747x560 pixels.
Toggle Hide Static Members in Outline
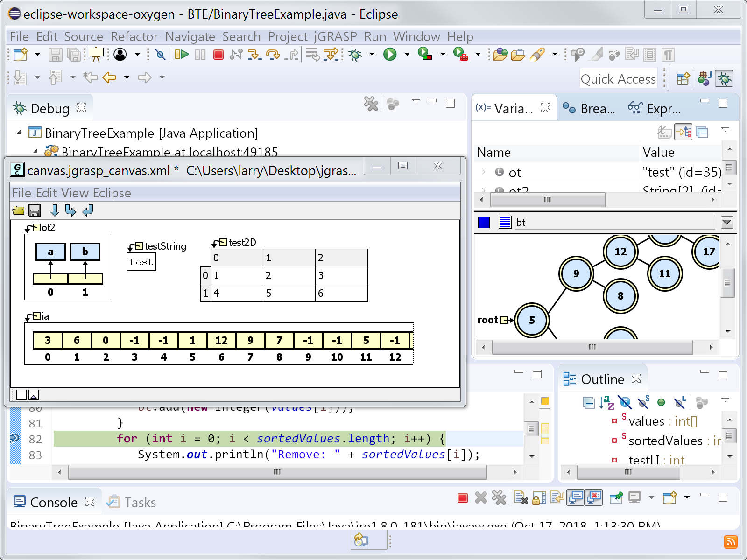[643, 402]
